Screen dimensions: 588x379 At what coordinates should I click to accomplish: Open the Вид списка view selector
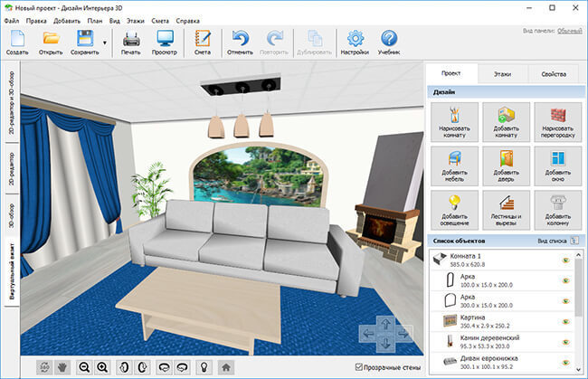(555, 242)
